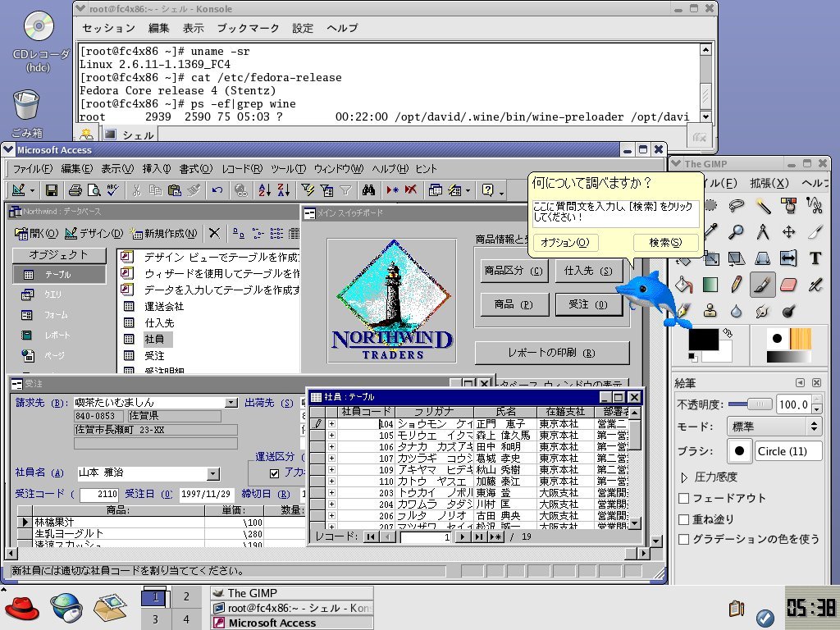Select GIMP Scissors select tool
Viewport: 840px width, 630px height.
815,205
